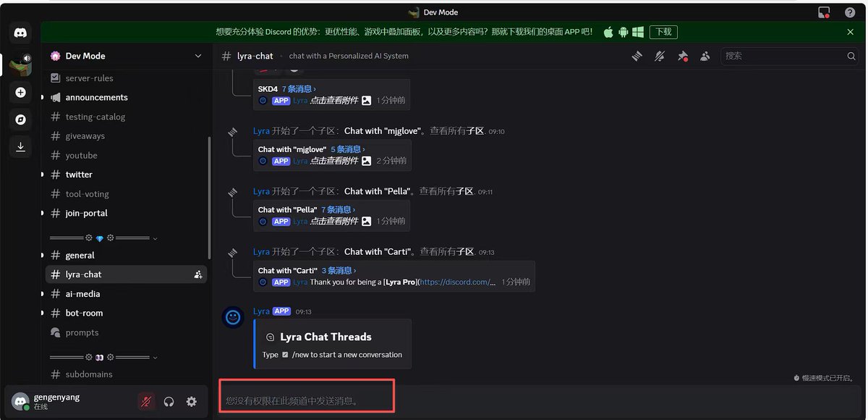Click the download apps icon in server rail
Screen dimensions: 868x420
pos(20,147)
